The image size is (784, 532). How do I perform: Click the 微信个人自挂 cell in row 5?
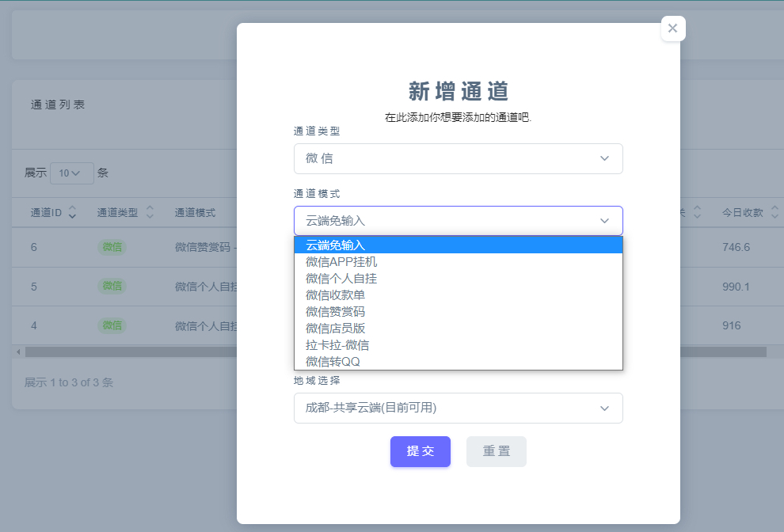[x=205, y=287]
